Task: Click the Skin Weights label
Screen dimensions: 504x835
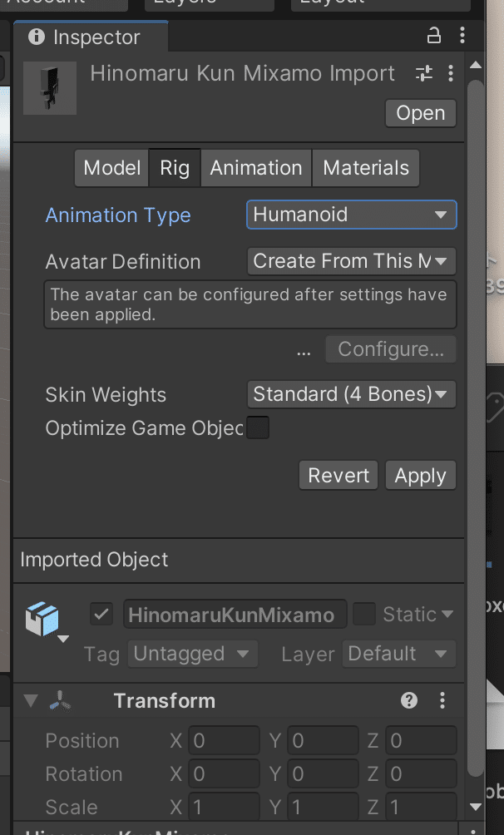Action: pos(106,394)
